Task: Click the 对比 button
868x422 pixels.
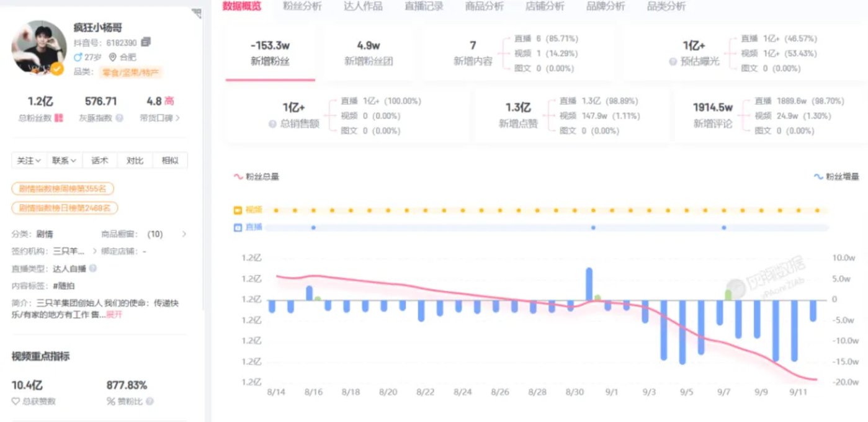Action: click(x=135, y=160)
